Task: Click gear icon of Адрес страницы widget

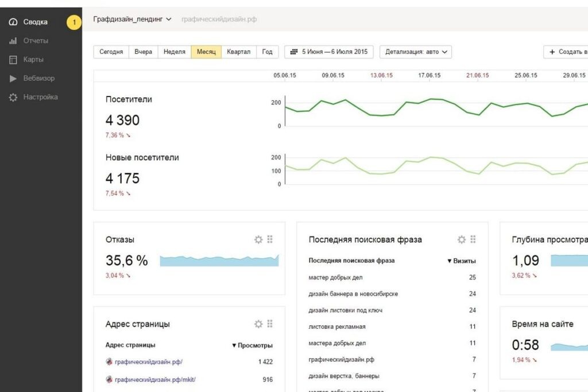Action: click(258, 324)
